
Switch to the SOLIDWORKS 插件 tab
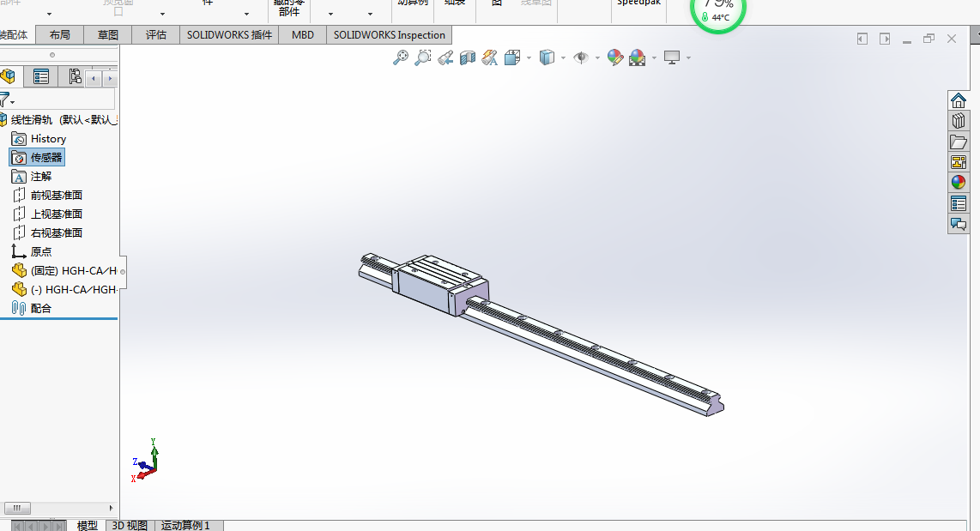229,35
